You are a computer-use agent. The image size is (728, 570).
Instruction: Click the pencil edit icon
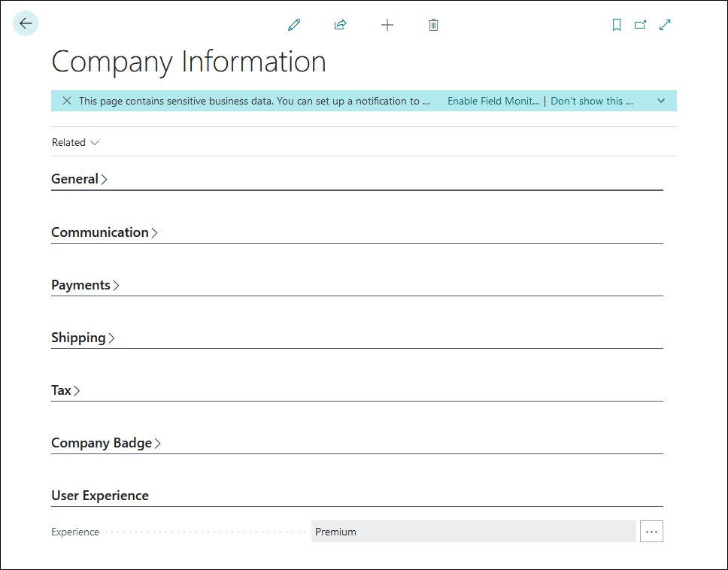(294, 25)
